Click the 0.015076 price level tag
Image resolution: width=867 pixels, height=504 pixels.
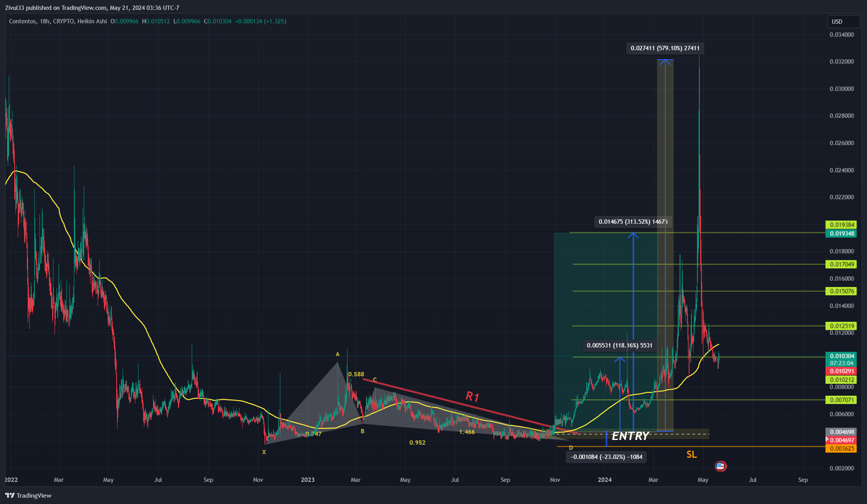coord(841,291)
